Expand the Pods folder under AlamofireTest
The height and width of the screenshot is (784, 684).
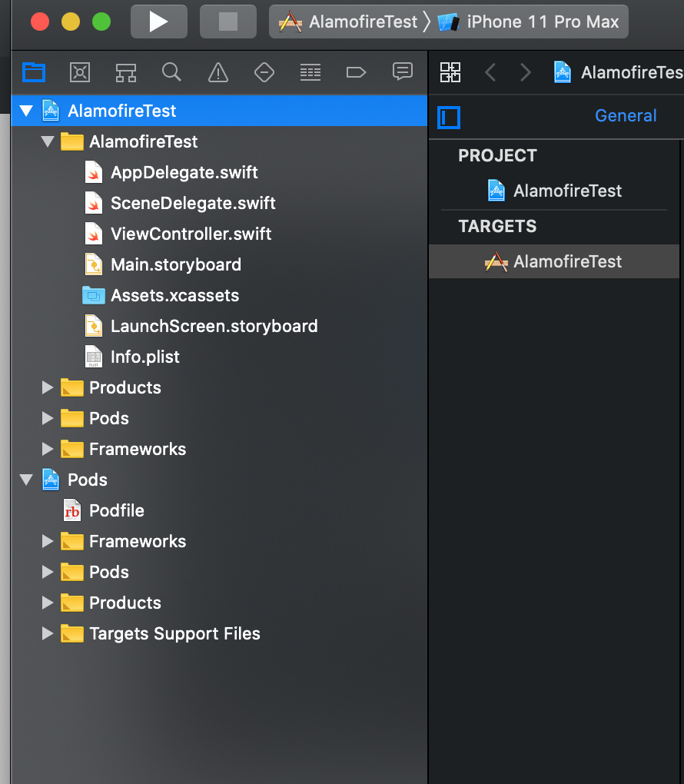click(x=48, y=418)
